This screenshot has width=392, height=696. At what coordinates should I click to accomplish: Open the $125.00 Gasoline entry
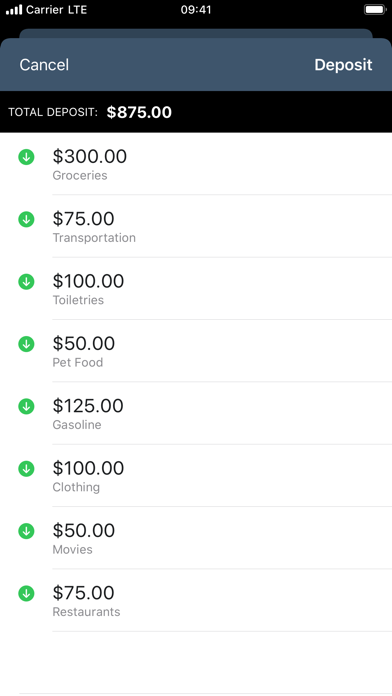(196, 413)
